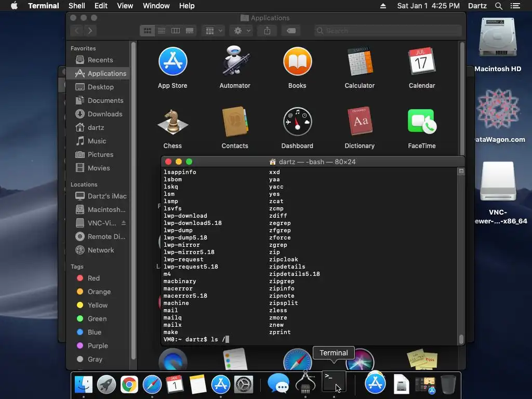This screenshot has width=532, height=399.
Task: Open the Shell menu
Action: [x=77, y=6]
